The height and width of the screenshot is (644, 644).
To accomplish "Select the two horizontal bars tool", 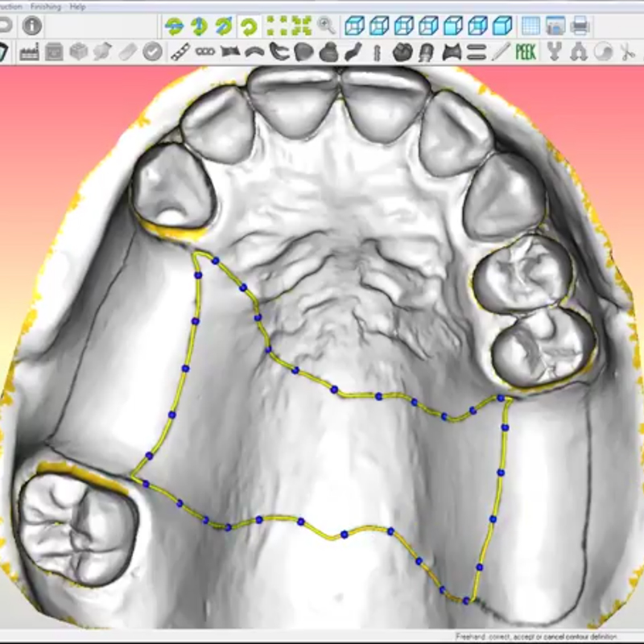I will [476, 53].
